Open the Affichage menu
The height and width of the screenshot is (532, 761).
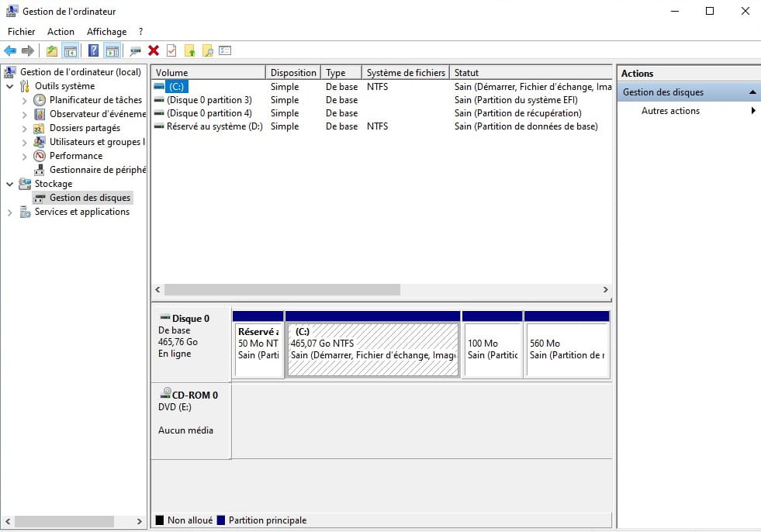click(106, 32)
